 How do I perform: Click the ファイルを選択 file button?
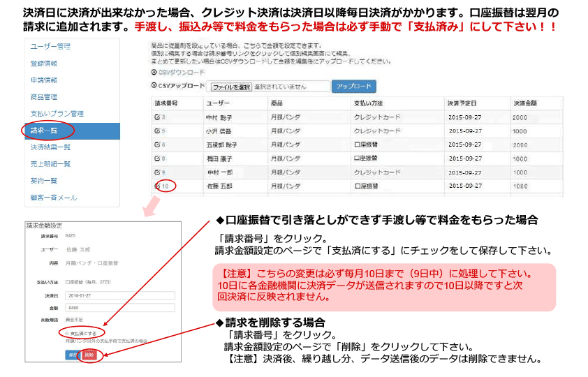231,87
